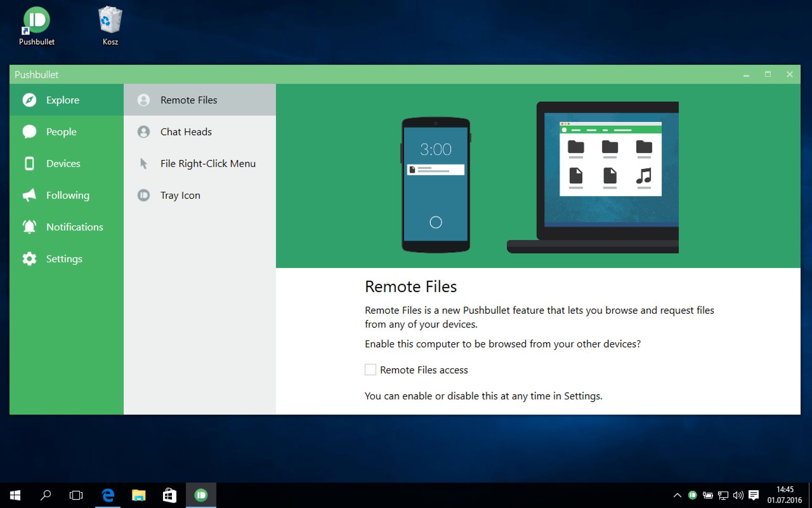Click the Tray Icon Pushbullet logo
Viewport: 812px width, 508px height.
[143, 195]
